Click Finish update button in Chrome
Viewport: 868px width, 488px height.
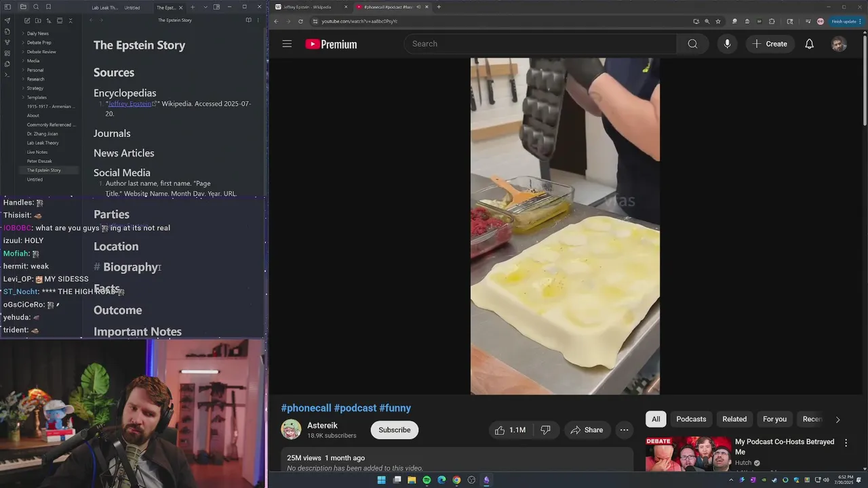tap(845, 21)
